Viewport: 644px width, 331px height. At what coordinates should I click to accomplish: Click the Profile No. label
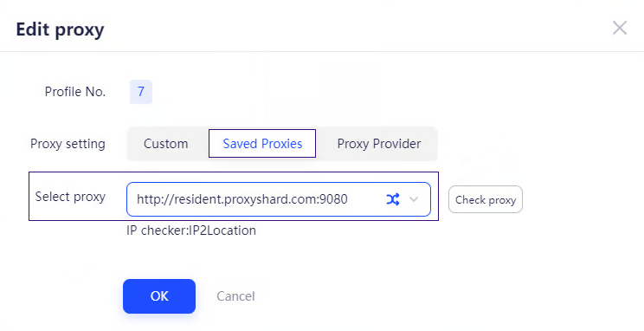point(75,91)
